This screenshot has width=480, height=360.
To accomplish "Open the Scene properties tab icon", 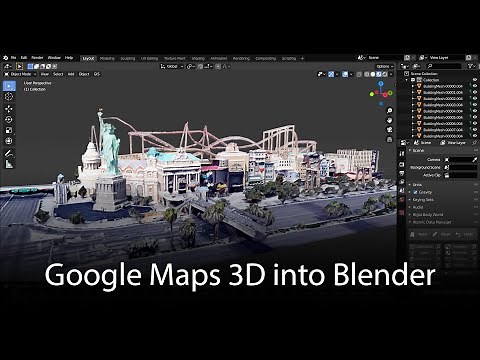I will (402, 191).
